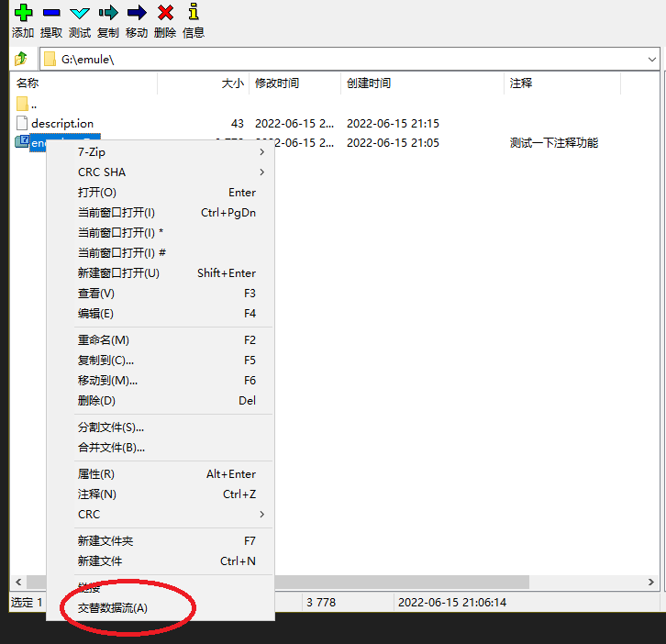This screenshot has width=666, height=644.
Task: Click the size value 43
Action: pyautogui.click(x=237, y=124)
